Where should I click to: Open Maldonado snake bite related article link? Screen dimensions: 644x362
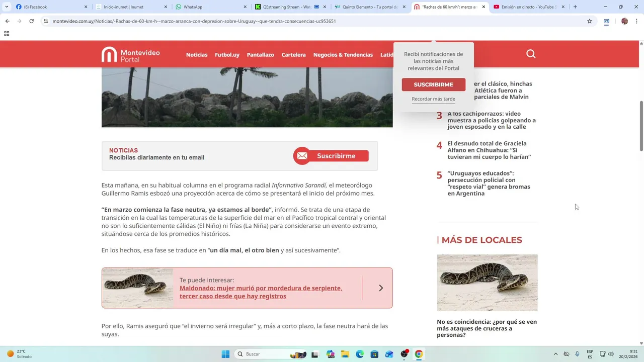[261, 292]
